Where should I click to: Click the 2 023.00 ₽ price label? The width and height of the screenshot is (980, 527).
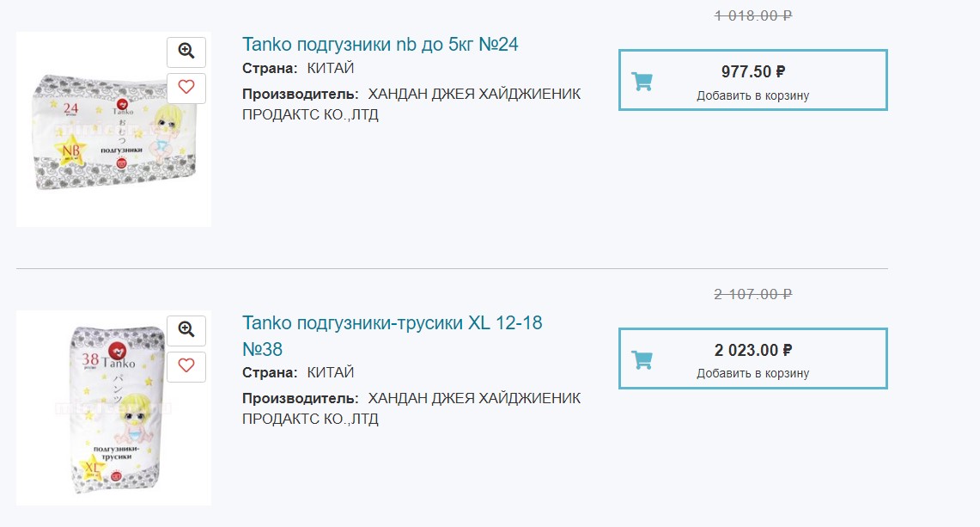[x=752, y=350]
